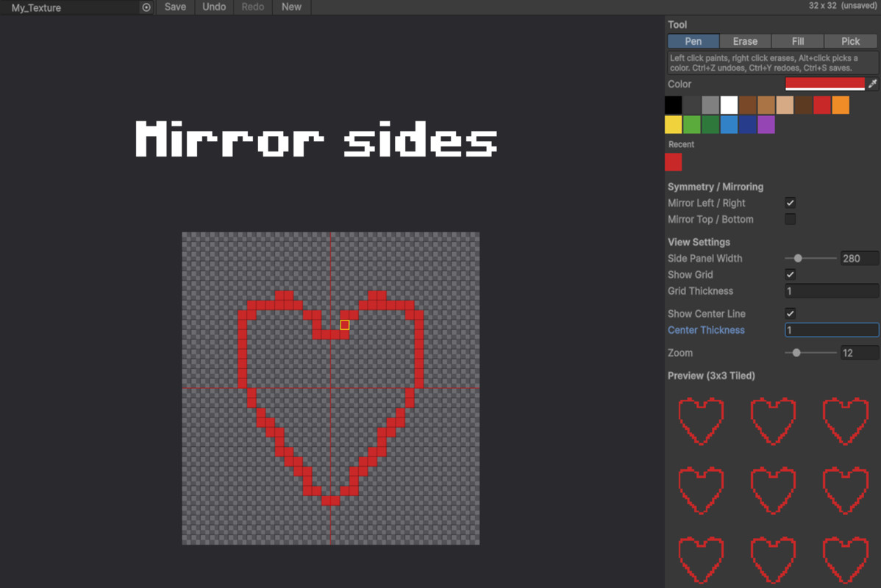This screenshot has height=588, width=881.
Task: Select the recent red color swatch
Action: click(x=673, y=162)
